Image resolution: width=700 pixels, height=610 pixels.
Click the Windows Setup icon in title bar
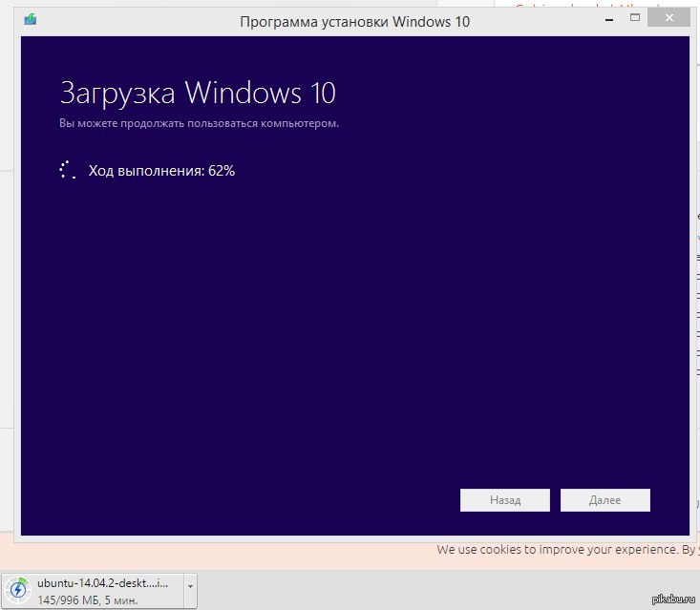pyautogui.click(x=31, y=20)
